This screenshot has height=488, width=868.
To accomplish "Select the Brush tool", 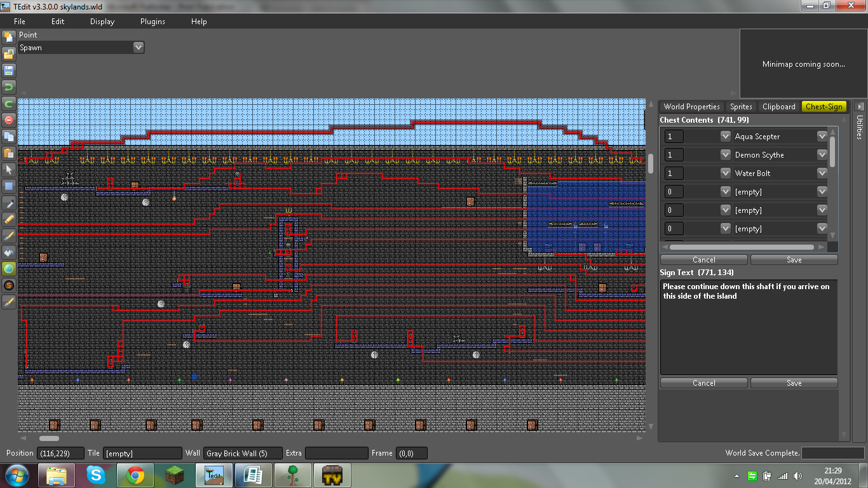I will click(9, 236).
